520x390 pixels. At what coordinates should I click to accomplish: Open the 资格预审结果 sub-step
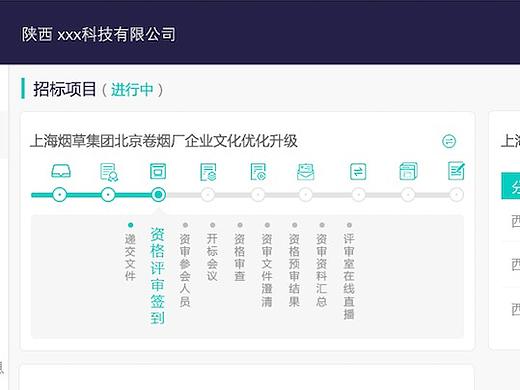point(294,270)
